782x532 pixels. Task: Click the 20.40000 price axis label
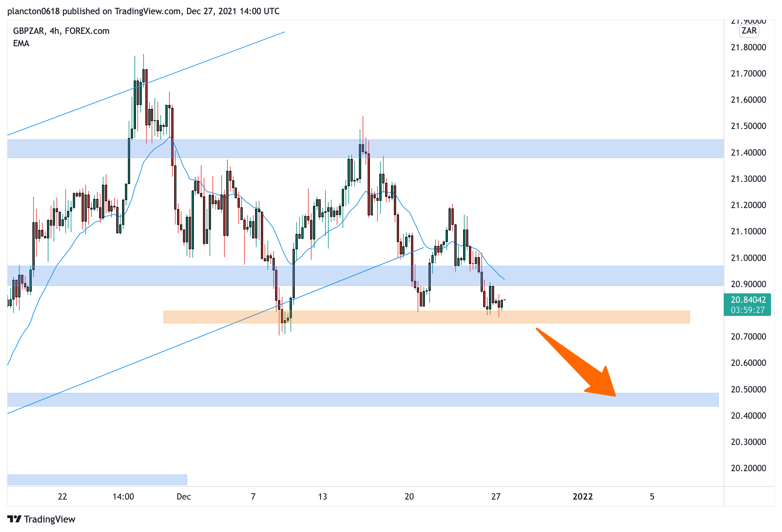[748, 416]
